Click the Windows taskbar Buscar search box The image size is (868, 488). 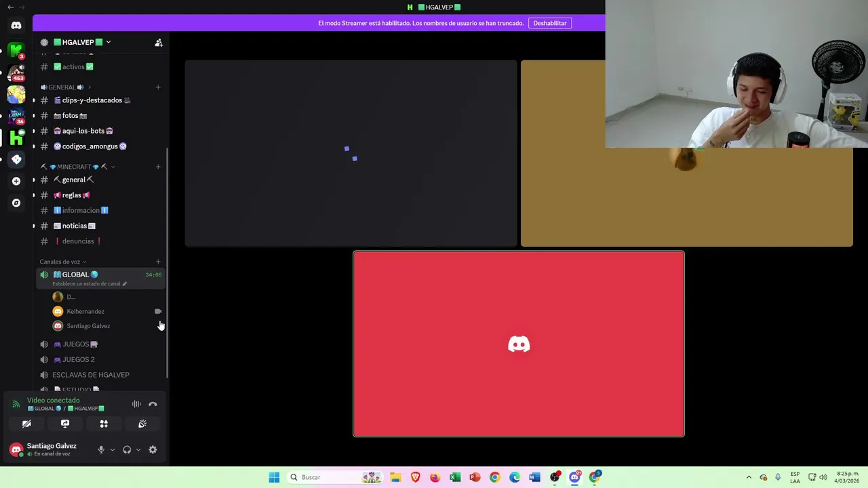point(335,477)
